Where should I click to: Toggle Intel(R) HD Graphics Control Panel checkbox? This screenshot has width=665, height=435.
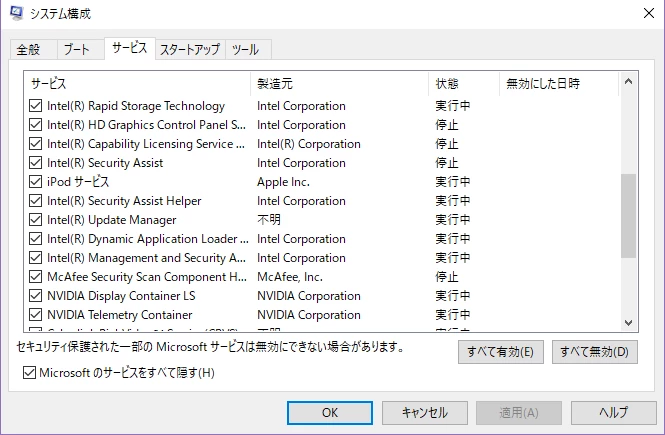pos(36,125)
